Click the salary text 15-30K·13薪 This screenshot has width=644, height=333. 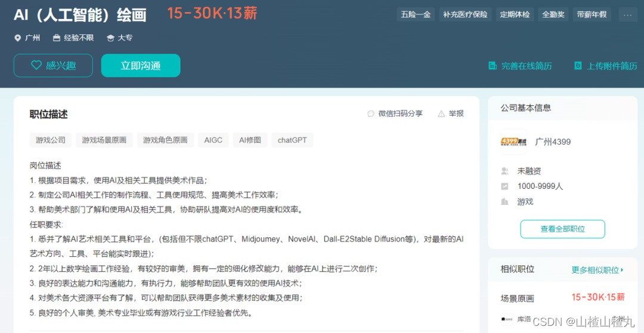(212, 13)
